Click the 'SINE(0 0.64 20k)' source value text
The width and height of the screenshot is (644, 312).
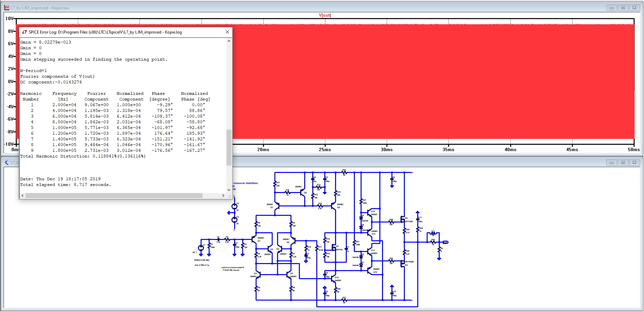tap(202, 260)
